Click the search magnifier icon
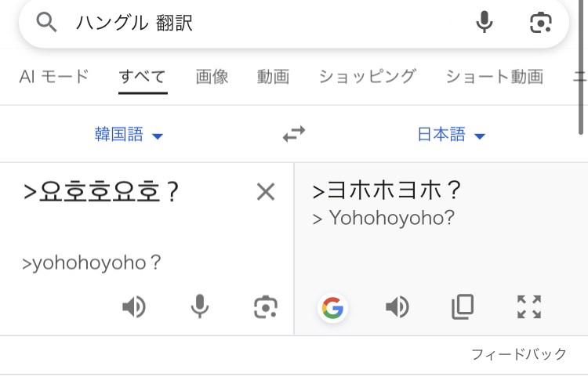Viewport: 588px width, 384px height. (x=47, y=23)
